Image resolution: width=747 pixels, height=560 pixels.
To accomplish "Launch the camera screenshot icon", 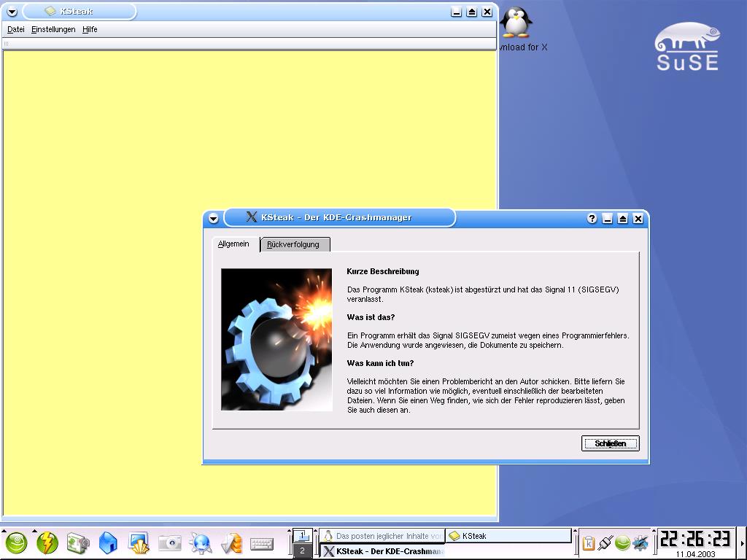I will pyautogui.click(x=169, y=543).
